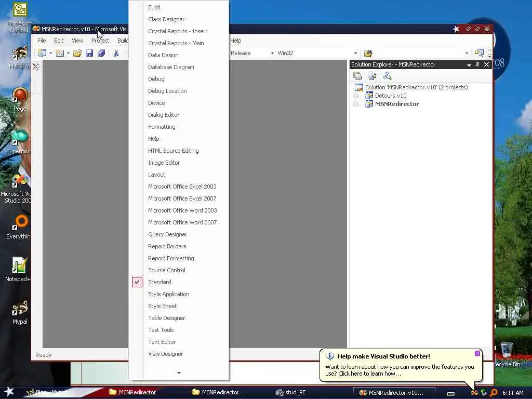Click Show All Files icon in Solution Explorer
The image size is (532, 399).
[373, 76]
